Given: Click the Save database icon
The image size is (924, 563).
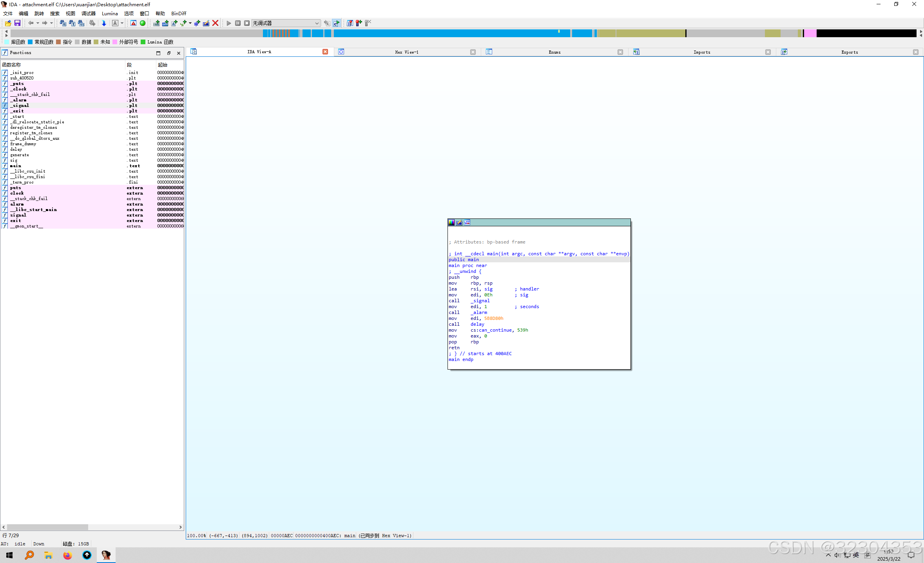Looking at the screenshot, I should (x=17, y=23).
